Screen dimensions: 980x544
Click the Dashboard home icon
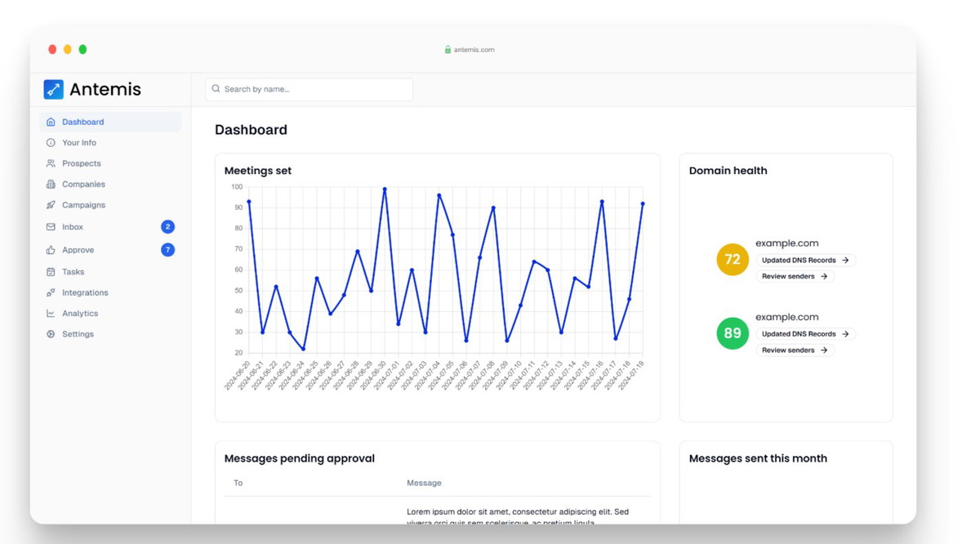tap(51, 122)
